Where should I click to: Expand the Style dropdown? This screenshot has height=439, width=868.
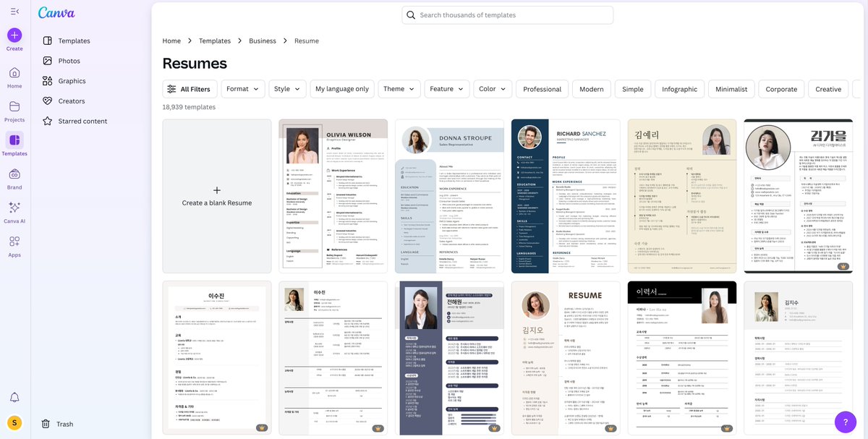pyautogui.click(x=288, y=89)
